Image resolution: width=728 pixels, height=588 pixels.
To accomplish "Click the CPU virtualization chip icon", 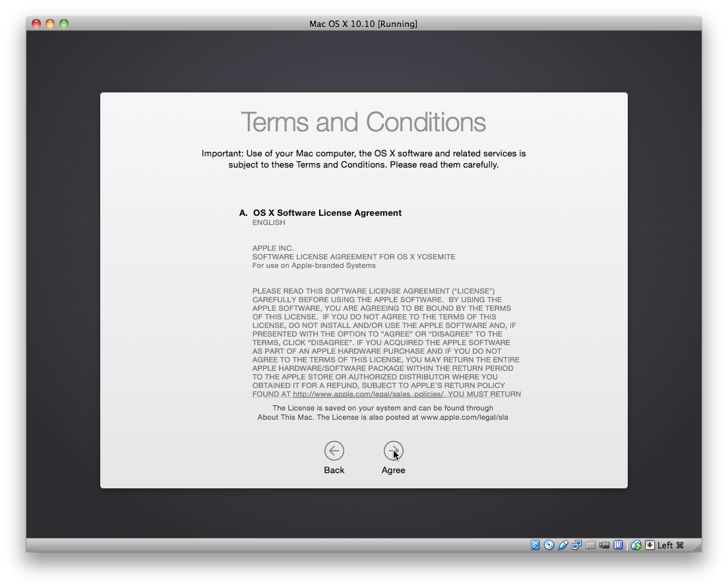I will click(618, 545).
